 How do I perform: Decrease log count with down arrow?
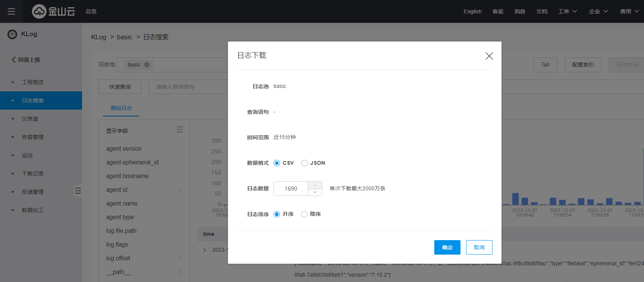coord(315,192)
